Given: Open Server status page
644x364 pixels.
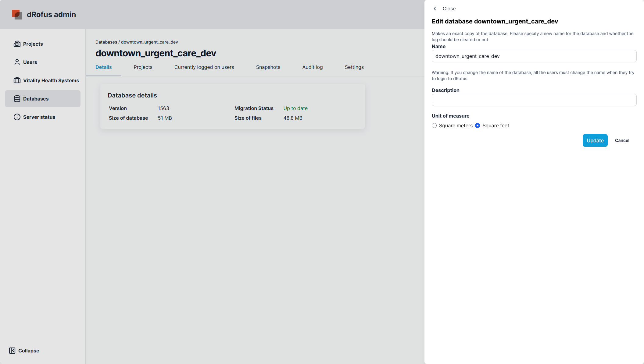Looking at the screenshot, I should (x=43, y=117).
